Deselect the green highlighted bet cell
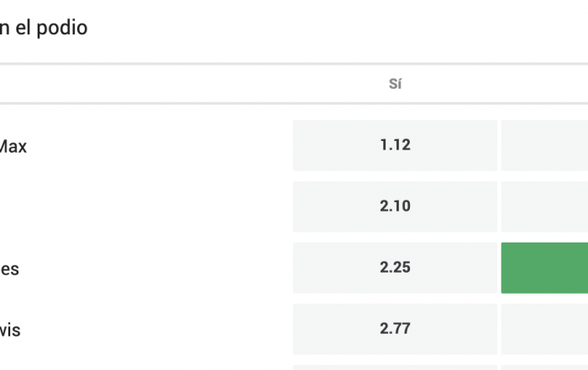The height and width of the screenshot is (370, 588). pyautogui.click(x=544, y=268)
